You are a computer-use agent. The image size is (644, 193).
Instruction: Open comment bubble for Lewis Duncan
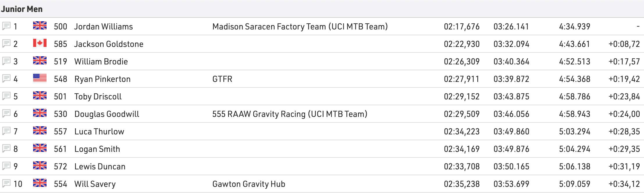pos(6,166)
